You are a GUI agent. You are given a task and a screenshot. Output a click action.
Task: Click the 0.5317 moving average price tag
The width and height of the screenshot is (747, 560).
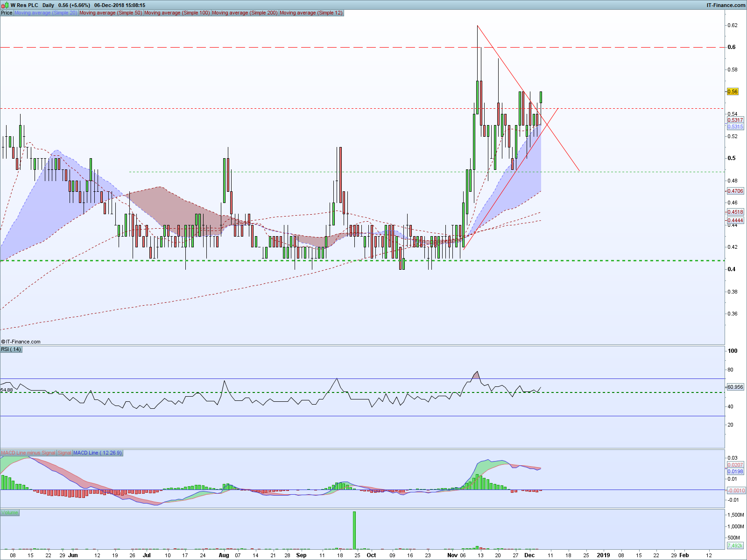[735, 120]
